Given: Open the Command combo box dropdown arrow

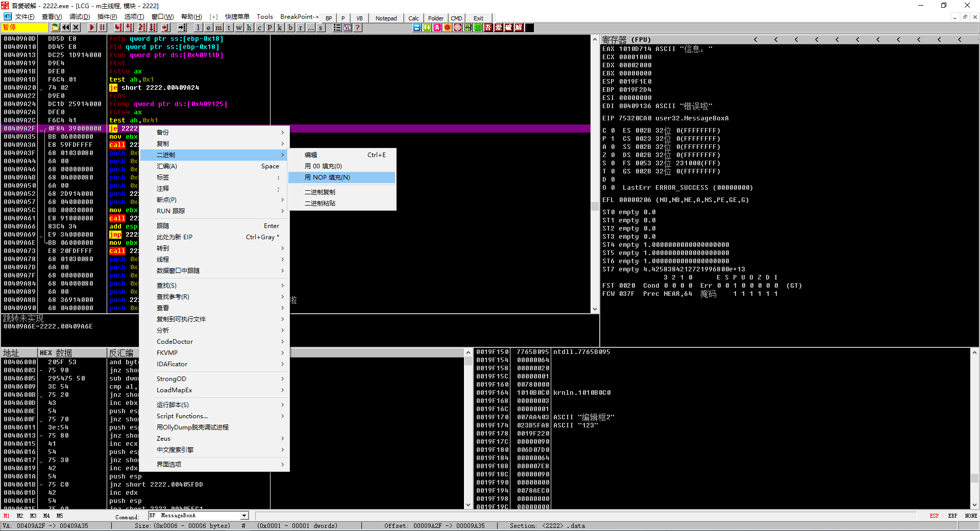Looking at the screenshot, I should pos(244,516).
